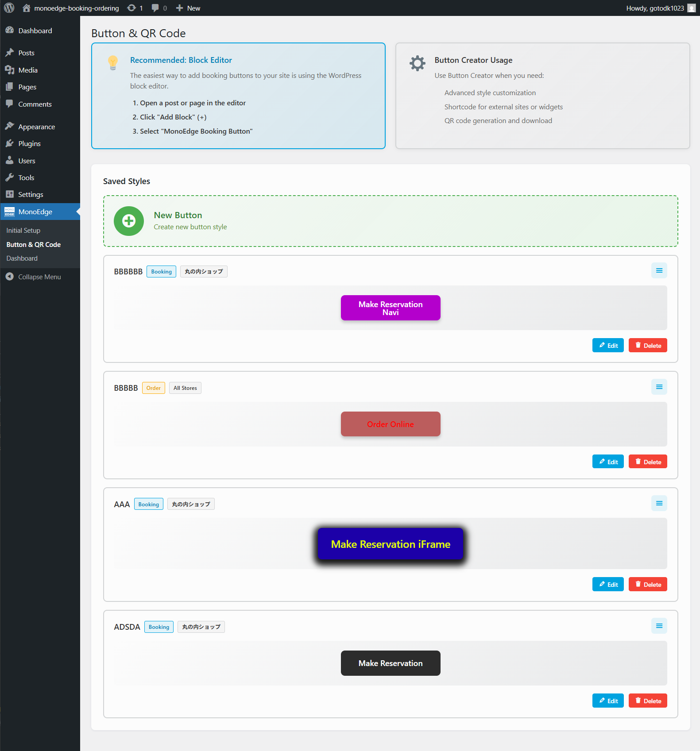Image resolution: width=700 pixels, height=751 pixels.
Task: Click the Booking tag on AAA
Action: point(148,504)
